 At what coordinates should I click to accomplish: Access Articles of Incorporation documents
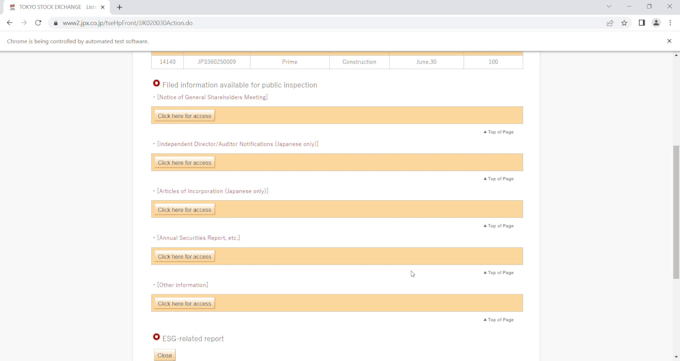coord(184,210)
